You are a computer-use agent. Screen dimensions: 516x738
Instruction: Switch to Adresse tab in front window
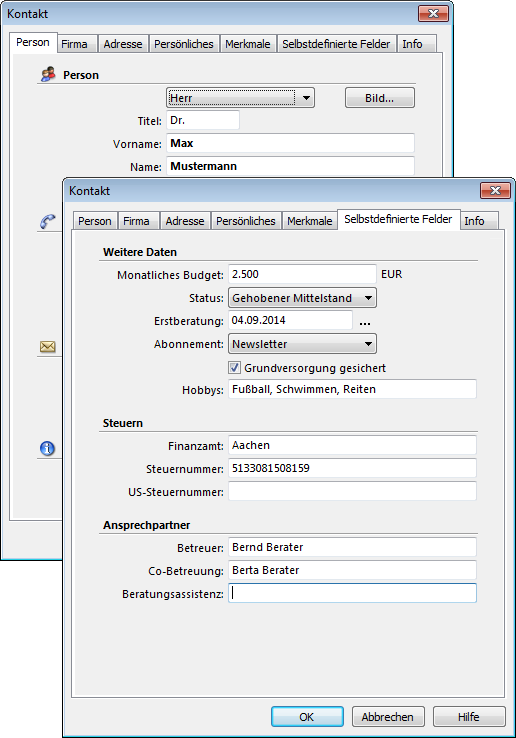(185, 221)
